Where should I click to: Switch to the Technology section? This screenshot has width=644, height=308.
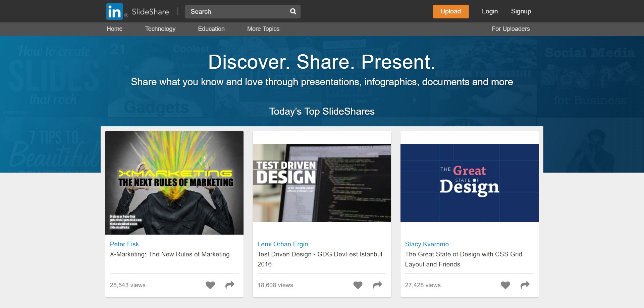coord(160,29)
